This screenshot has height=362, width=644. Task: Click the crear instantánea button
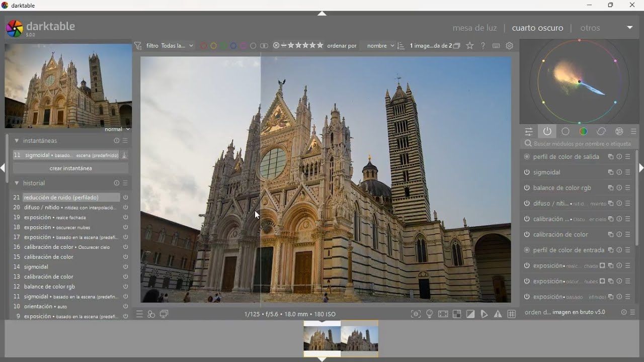pos(70,168)
